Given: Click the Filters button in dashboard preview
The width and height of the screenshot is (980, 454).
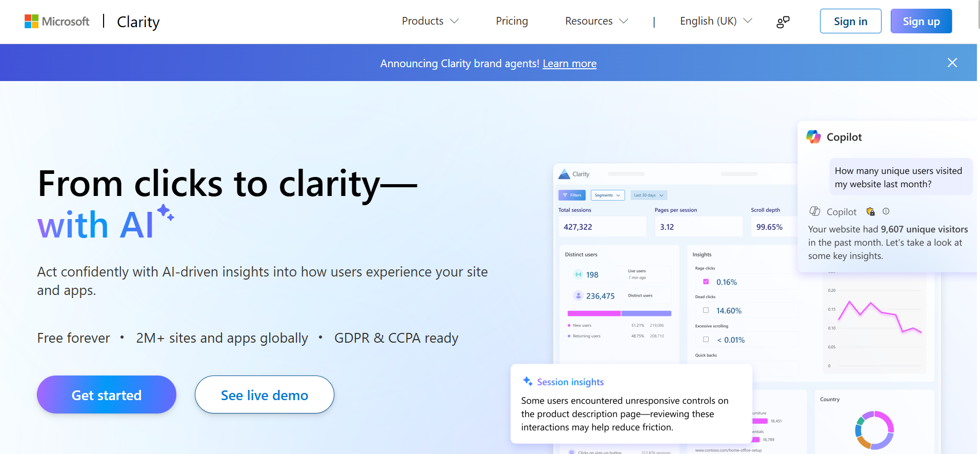Looking at the screenshot, I should click(x=572, y=195).
